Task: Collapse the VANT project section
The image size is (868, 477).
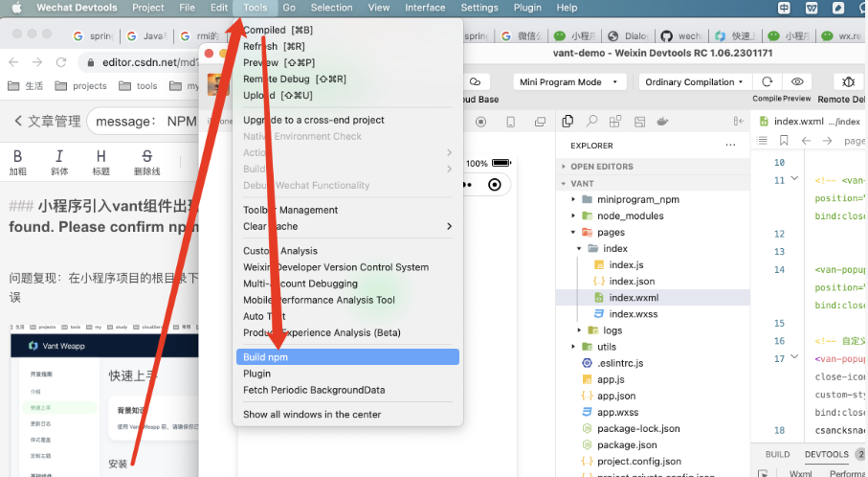Action: (654, 183)
